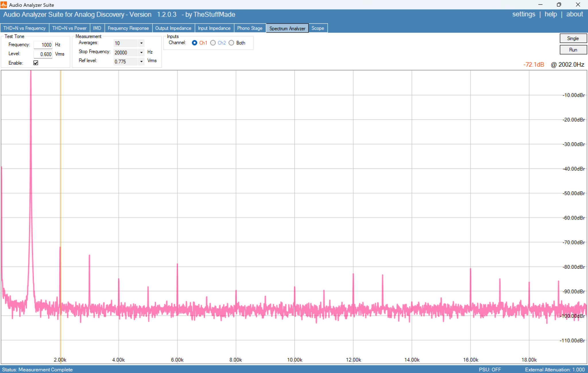This screenshot has height=373, width=588.
Task: Select Both input channels
Action: pos(231,43)
